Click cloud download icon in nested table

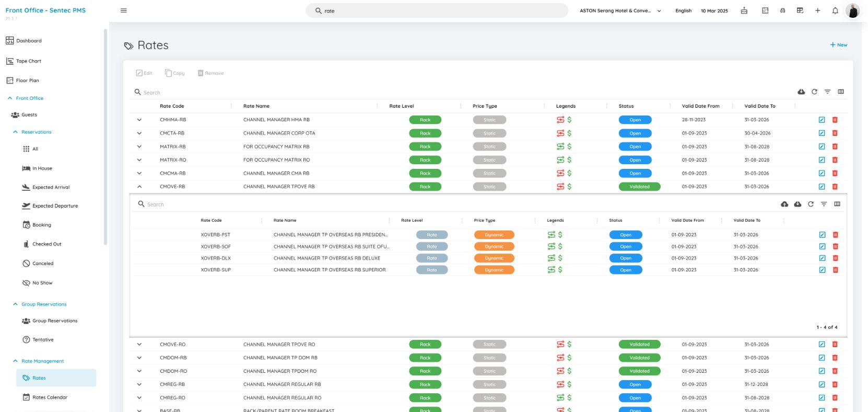coord(797,204)
